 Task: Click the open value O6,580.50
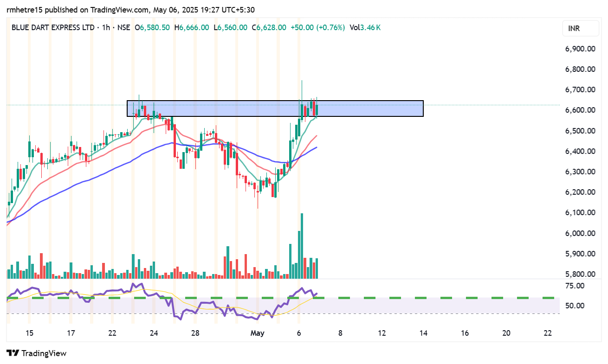click(153, 28)
